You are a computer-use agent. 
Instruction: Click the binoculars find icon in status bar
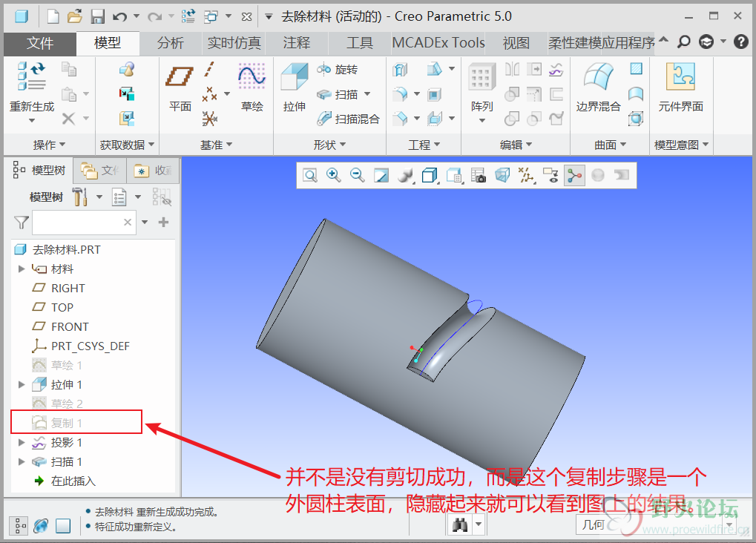click(460, 524)
